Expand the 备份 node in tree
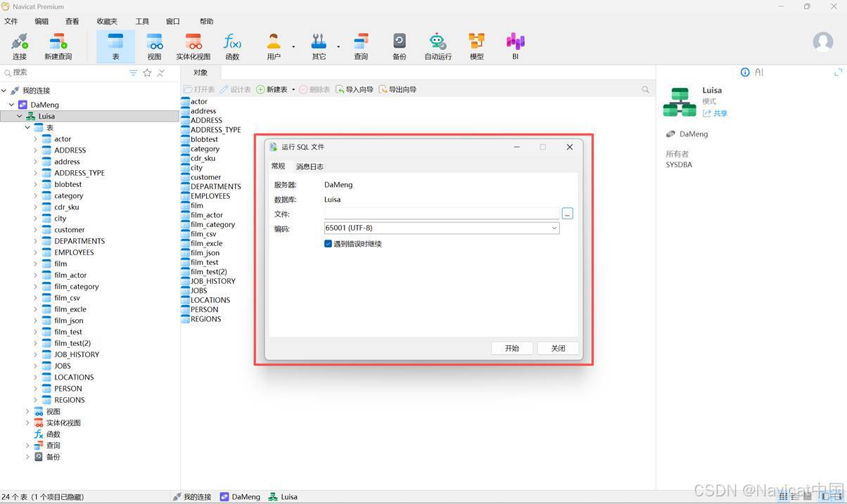 (x=27, y=457)
